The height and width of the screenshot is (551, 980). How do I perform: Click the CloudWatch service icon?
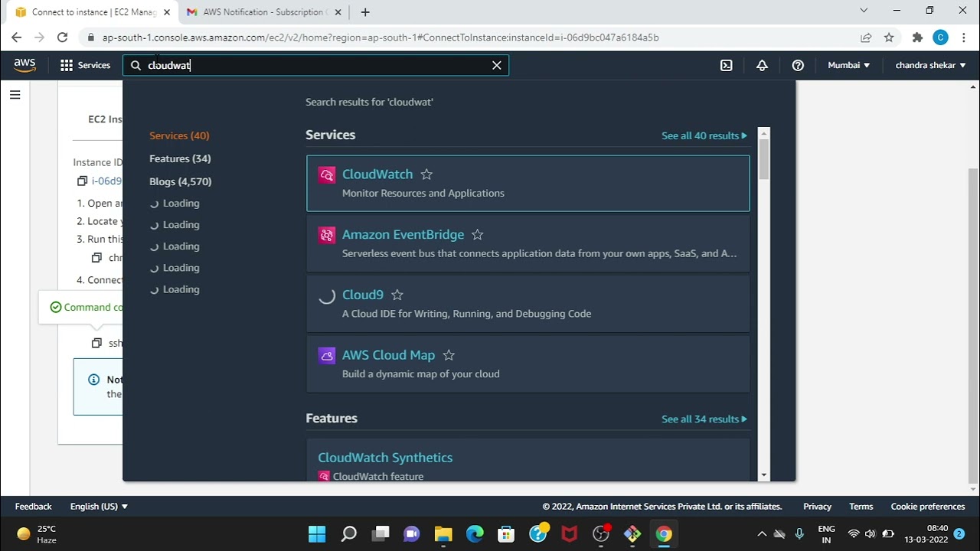327,175
